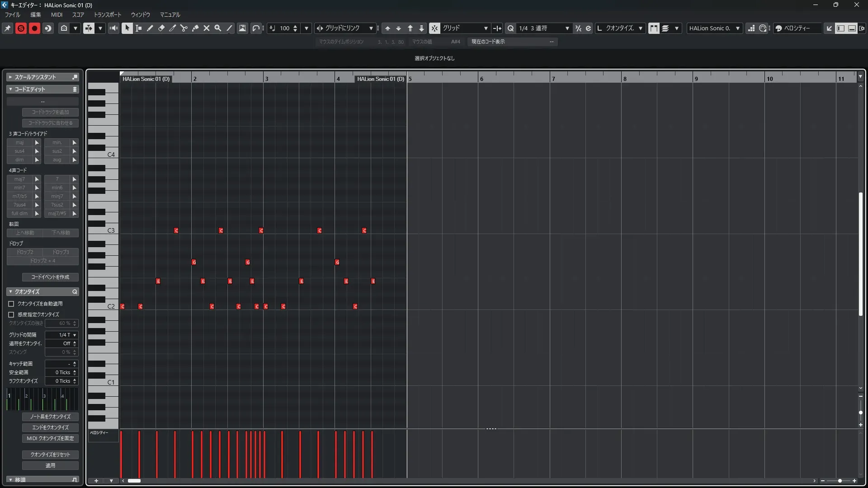
Task: Toggle acoustic feedback speaker icon
Action: tap(113, 28)
